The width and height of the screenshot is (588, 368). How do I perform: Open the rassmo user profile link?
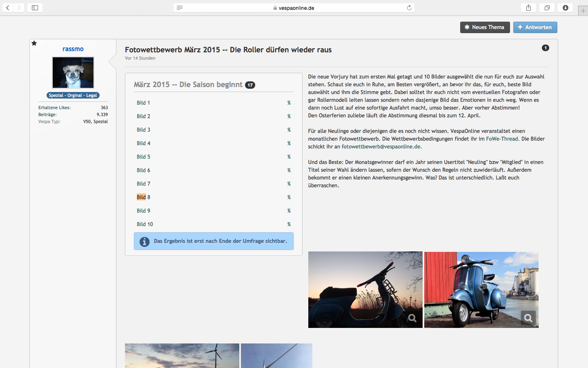pyautogui.click(x=73, y=49)
